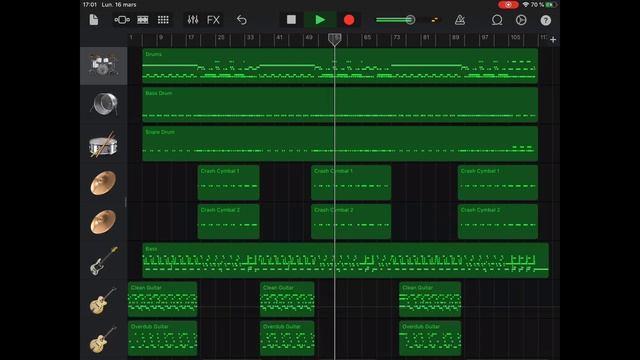
Task: Click bar 9 on the ruler
Action: click(x=161, y=37)
